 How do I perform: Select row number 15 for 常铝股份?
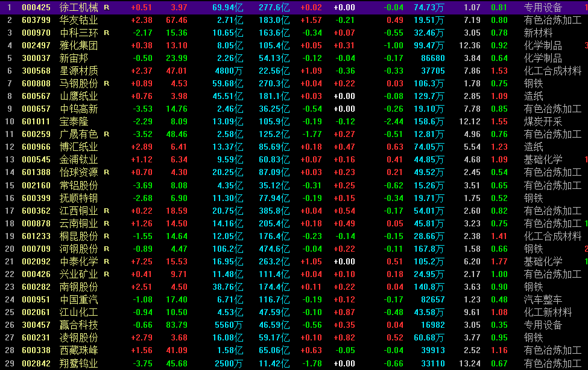pyautogui.click(x=9, y=185)
